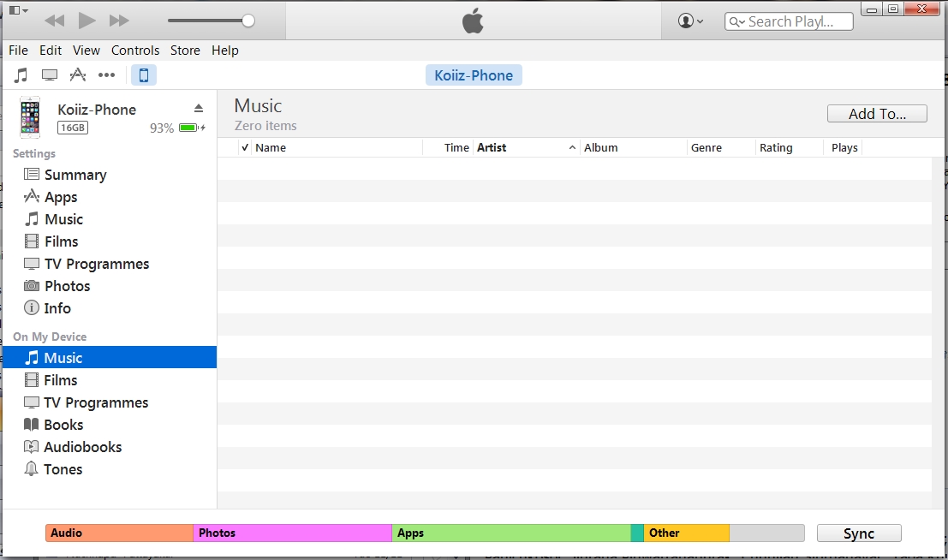Toggle Artist sort direction arrow
The height and width of the screenshot is (560, 948).
[572, 147]
